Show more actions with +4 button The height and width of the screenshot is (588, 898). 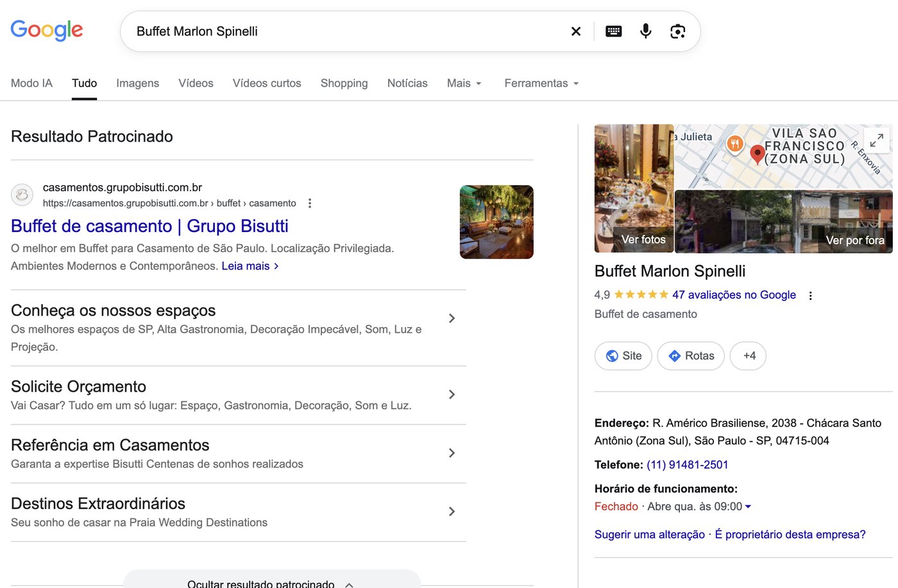[749, 356]
